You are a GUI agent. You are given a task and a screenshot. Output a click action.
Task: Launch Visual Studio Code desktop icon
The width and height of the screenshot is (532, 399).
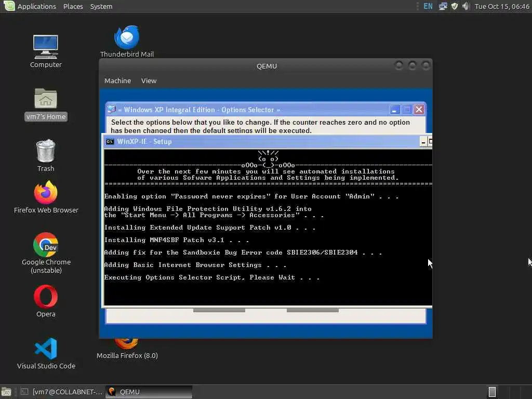46,349
